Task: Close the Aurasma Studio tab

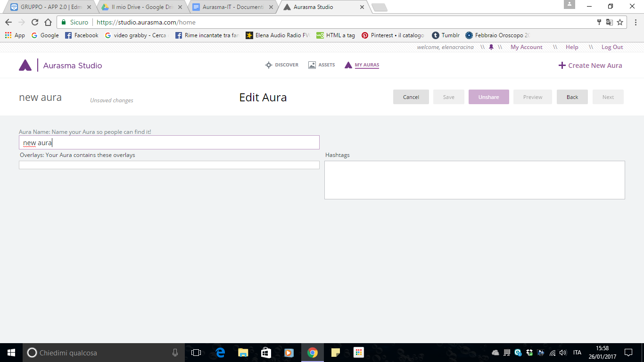Action: 362,7
